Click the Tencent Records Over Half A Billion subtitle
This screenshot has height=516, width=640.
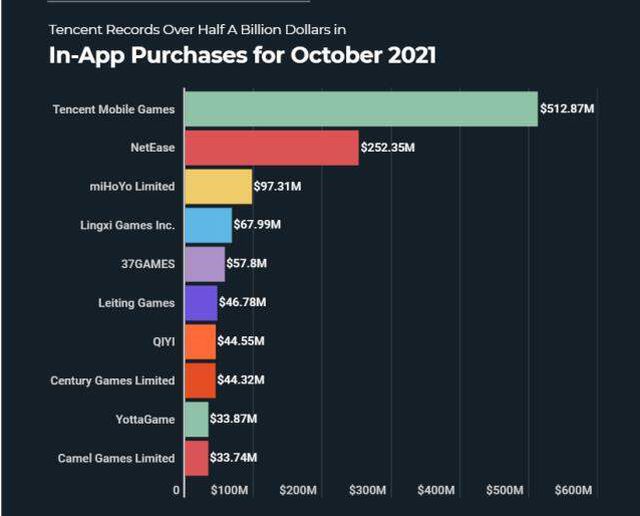click(197, 30)
